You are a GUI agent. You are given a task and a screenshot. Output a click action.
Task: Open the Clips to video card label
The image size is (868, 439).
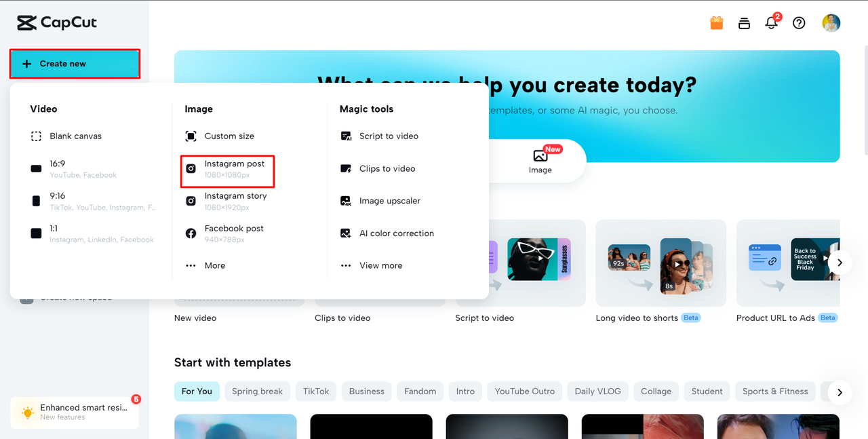342,318
